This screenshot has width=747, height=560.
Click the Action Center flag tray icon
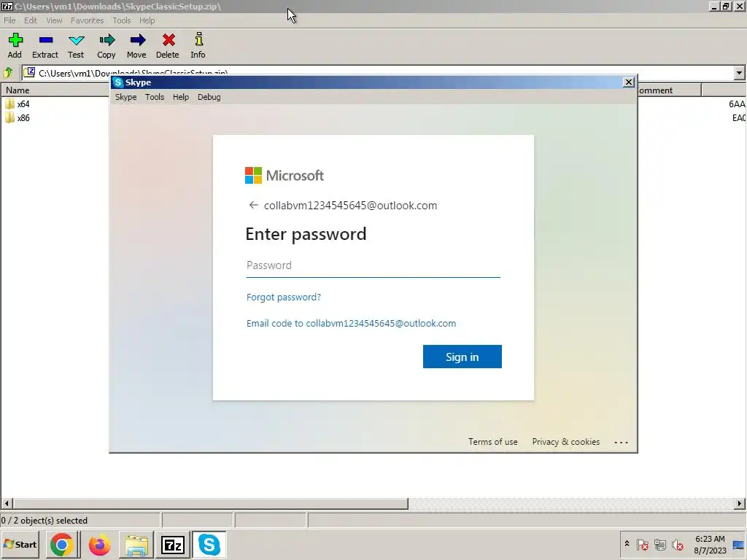click(642, 544)
